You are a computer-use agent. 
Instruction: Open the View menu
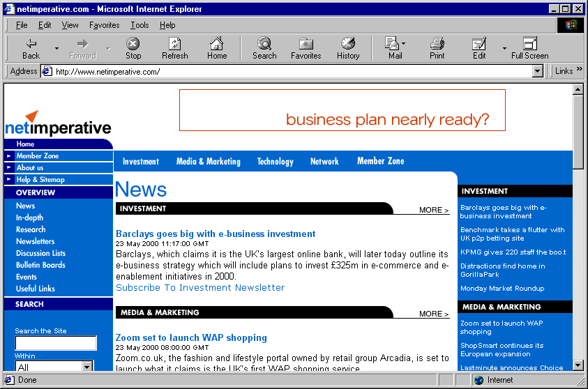[70, 25]
